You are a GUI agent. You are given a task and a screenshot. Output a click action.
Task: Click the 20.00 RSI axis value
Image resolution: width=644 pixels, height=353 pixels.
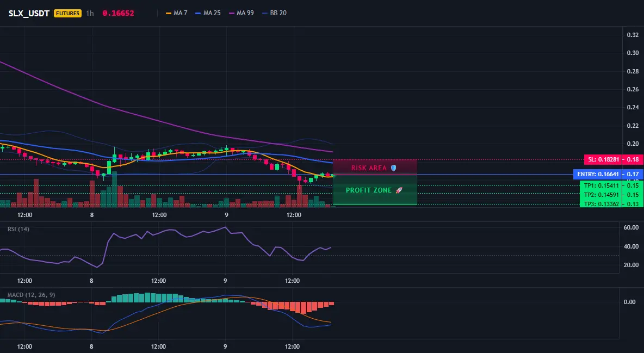click(x=631, y=265)
